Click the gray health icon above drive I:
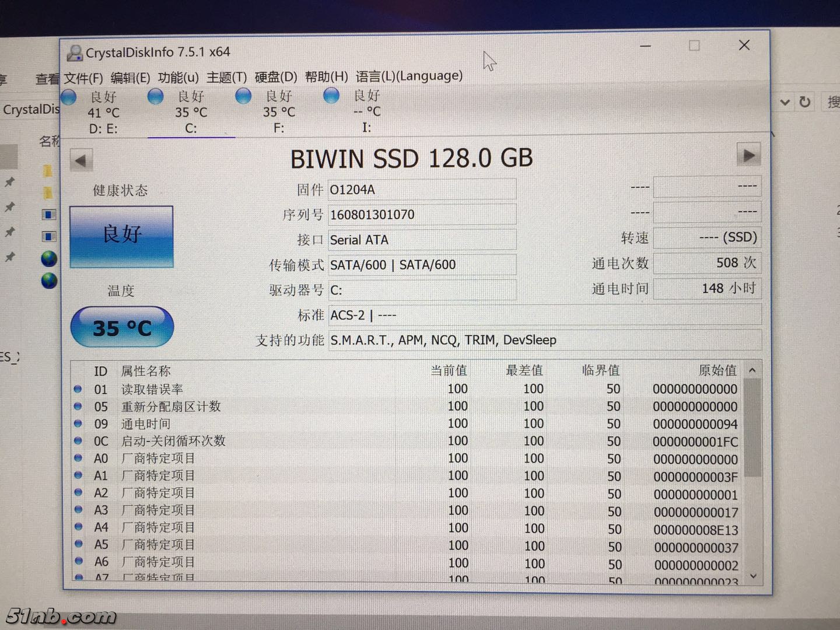Screen dimensions: 840x630 point(331,96)
